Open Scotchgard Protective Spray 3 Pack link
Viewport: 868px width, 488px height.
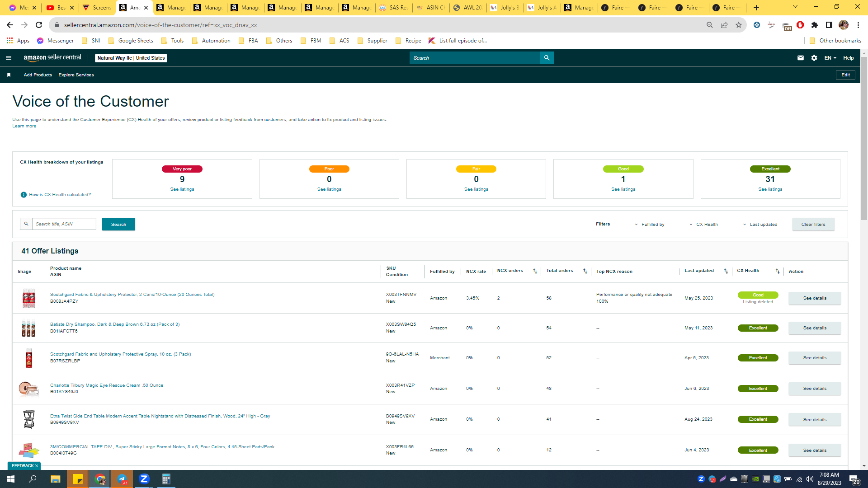click(121, 354)
